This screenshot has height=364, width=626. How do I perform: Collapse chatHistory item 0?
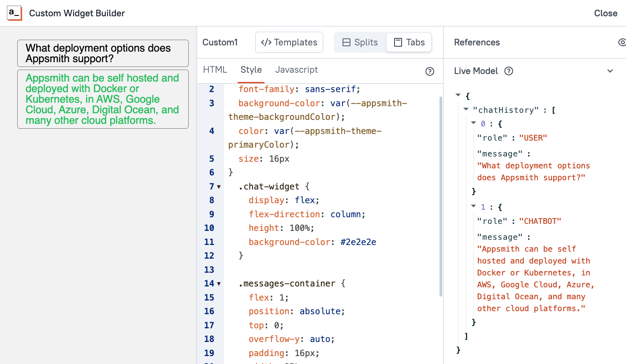[473, 123]
